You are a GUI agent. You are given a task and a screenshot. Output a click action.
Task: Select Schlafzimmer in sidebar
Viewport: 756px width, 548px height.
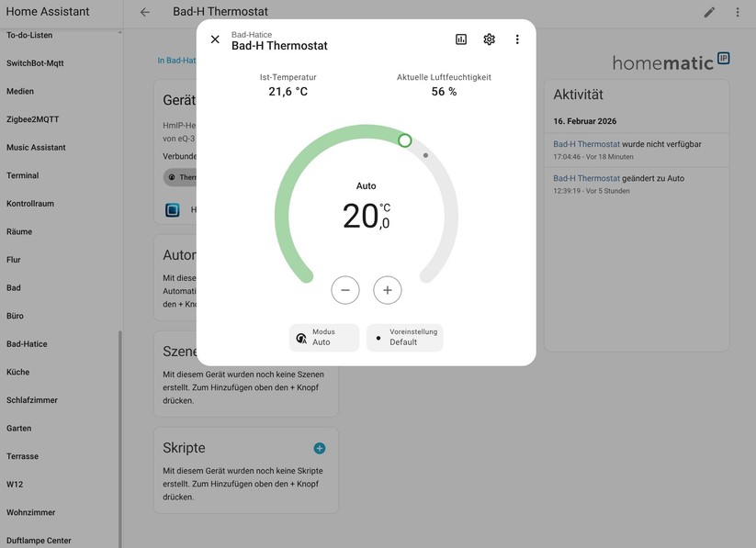coord(32,400)
